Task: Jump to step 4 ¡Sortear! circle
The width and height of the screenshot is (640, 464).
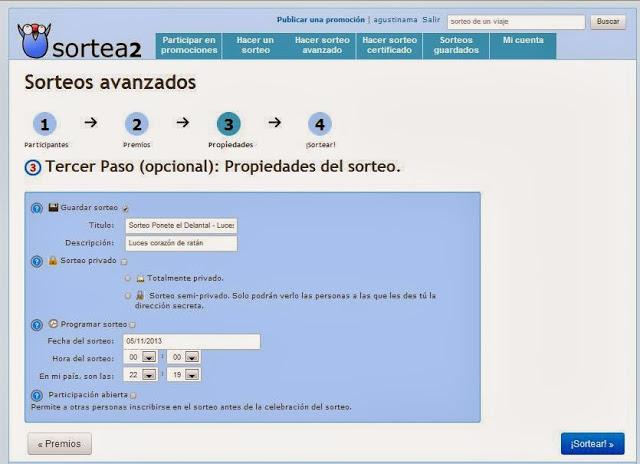Action: pos(319,124)
